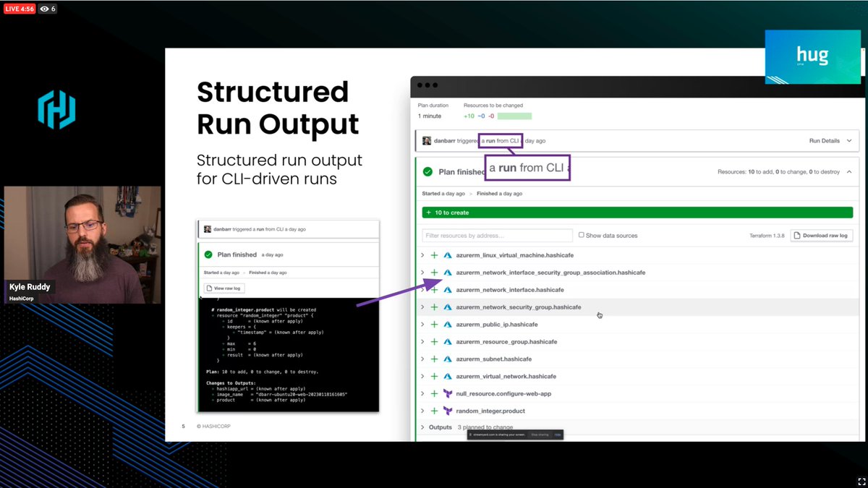Screen dimensions: 868x488
Task: Click the red LIVE badge
Action: tap(19, 9)
